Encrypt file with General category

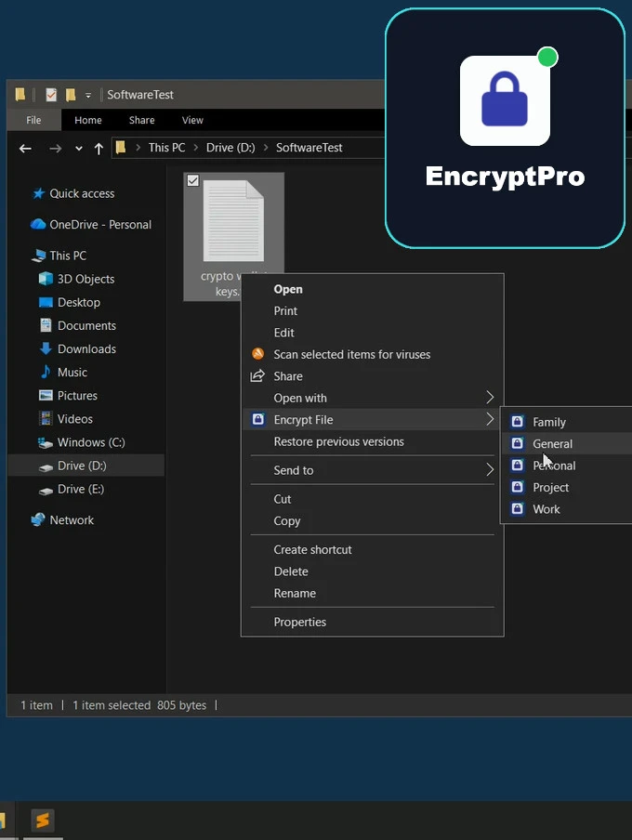click(x=567, y=443)
